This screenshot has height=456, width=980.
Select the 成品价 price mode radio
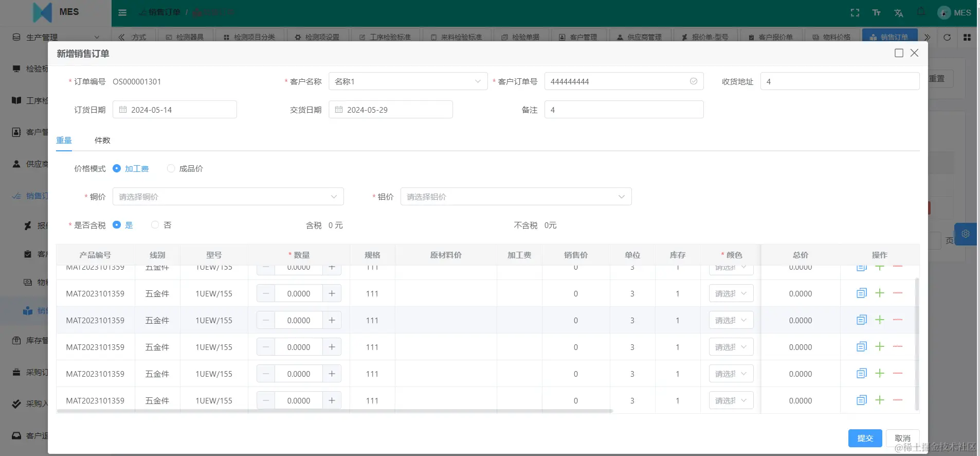pos(171,168)
